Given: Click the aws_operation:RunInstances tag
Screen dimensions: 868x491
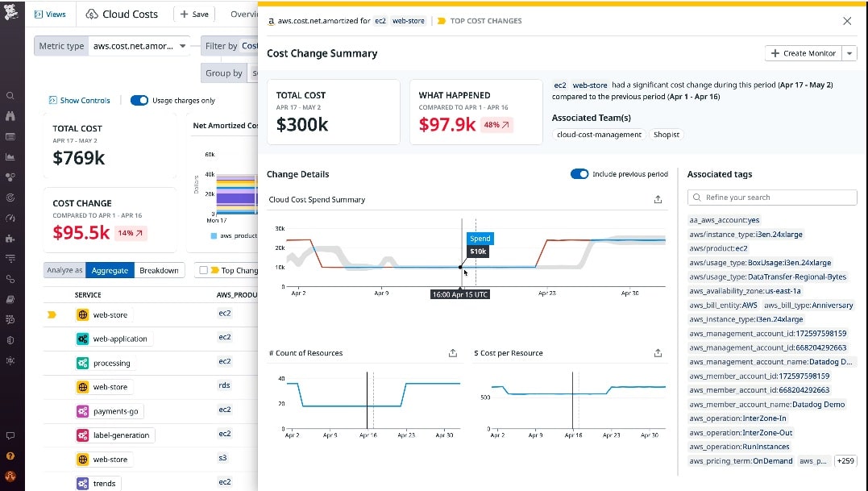Looking at the screenshot, I should click(x=739, y=447).
